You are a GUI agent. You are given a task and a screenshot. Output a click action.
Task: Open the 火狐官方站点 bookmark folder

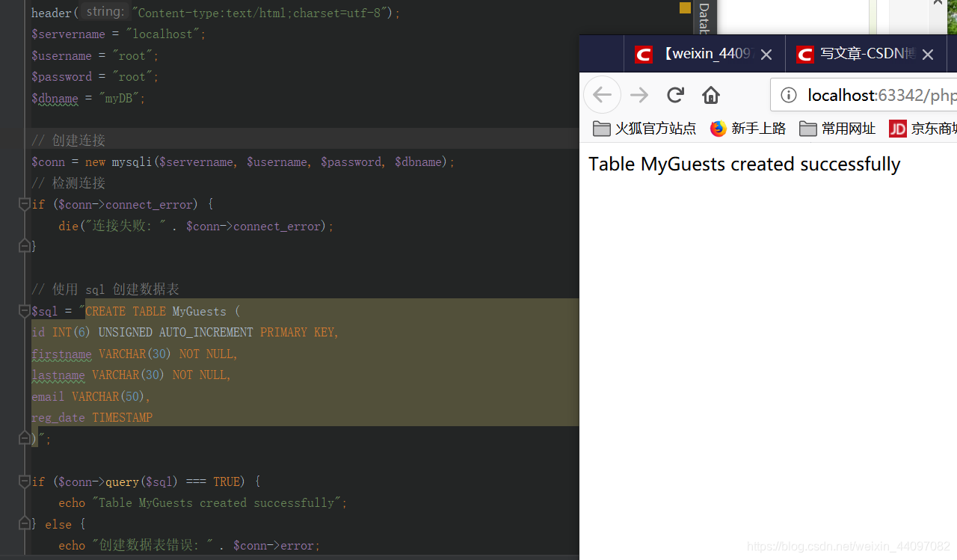coord(644,129)
